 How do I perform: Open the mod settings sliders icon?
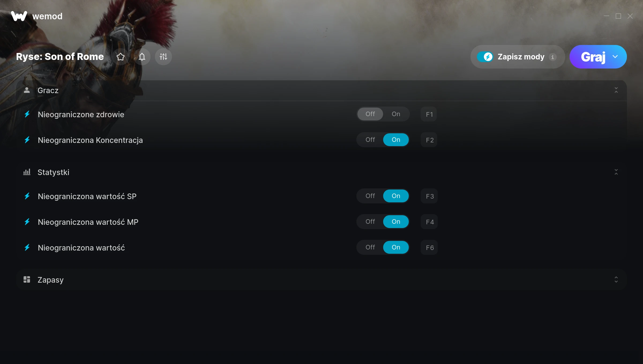163,57
